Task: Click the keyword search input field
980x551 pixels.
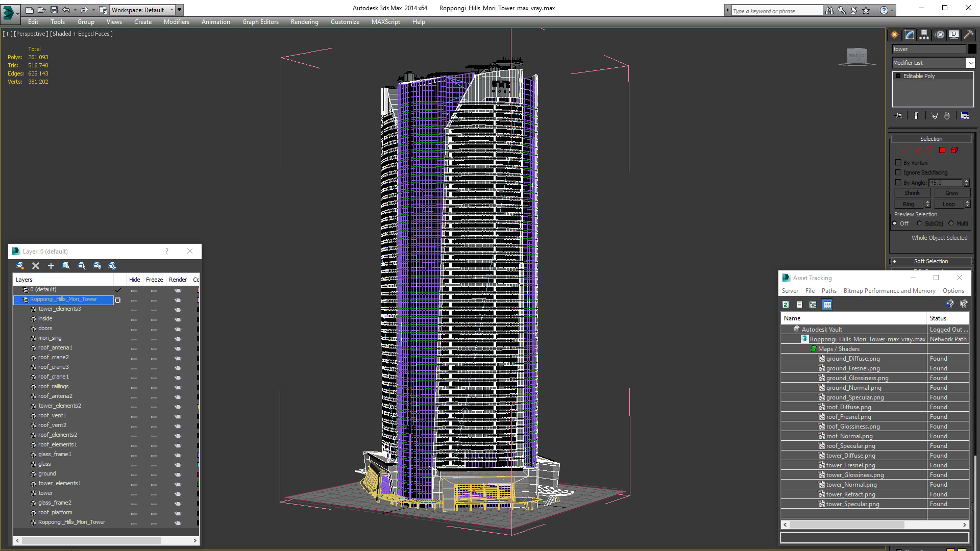Action: coord(776,11)
